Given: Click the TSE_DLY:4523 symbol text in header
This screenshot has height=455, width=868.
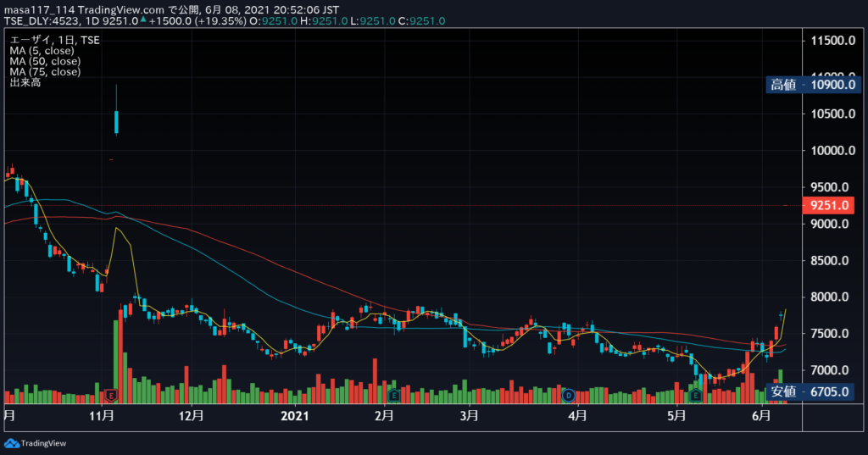Looking at the screenshot, I should (x=42, y=21).
